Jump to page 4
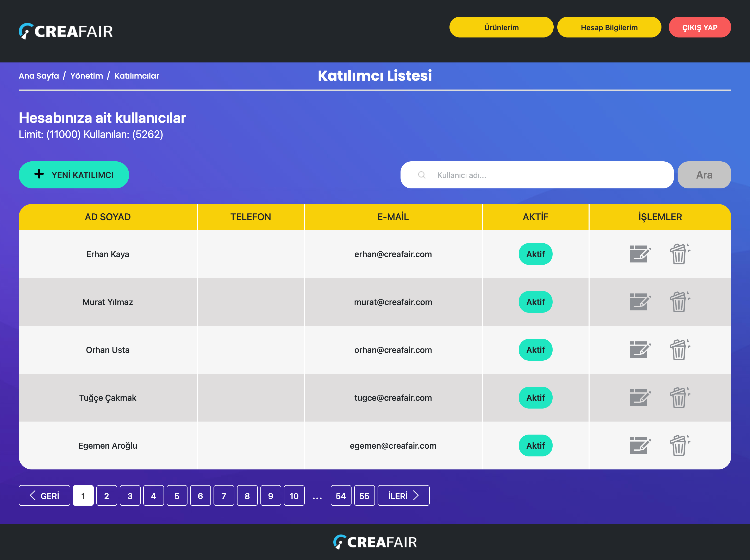 tap(153, 495)
